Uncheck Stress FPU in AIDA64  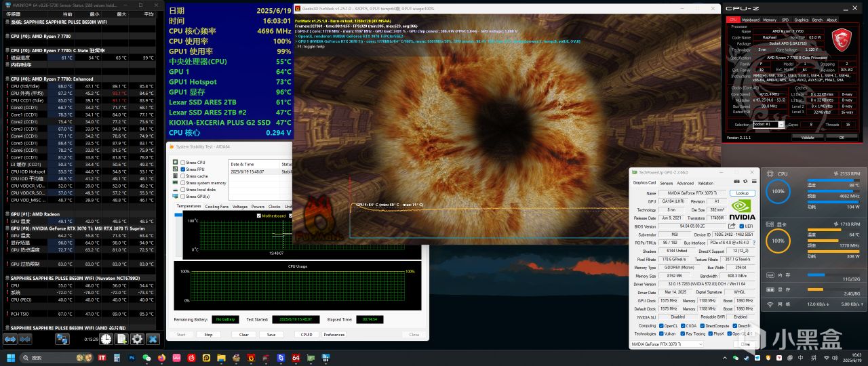click(x=183, y=169)
